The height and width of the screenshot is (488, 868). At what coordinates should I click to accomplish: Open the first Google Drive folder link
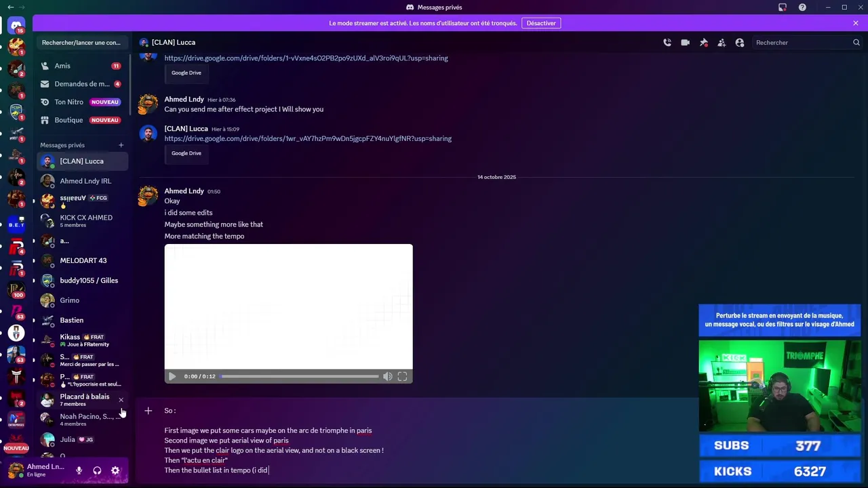tap(306, 58)
